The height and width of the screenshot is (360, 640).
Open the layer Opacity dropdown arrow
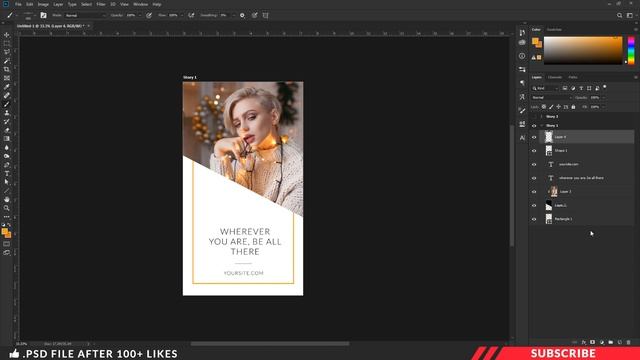pyautogui.click(x=604, y=98)
